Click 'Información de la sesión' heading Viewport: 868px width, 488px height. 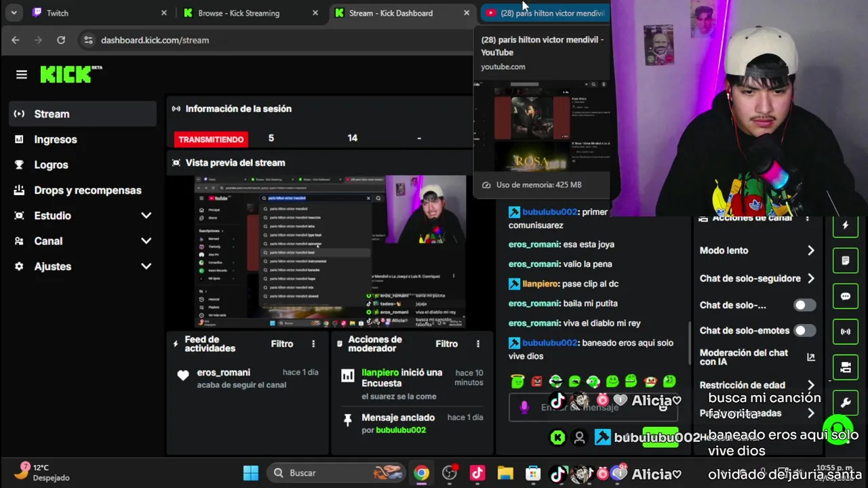pos(239,108)
